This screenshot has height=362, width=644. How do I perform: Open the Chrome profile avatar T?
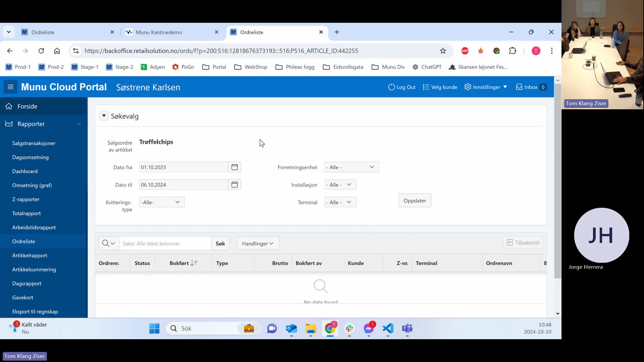[x=536, y=51]
